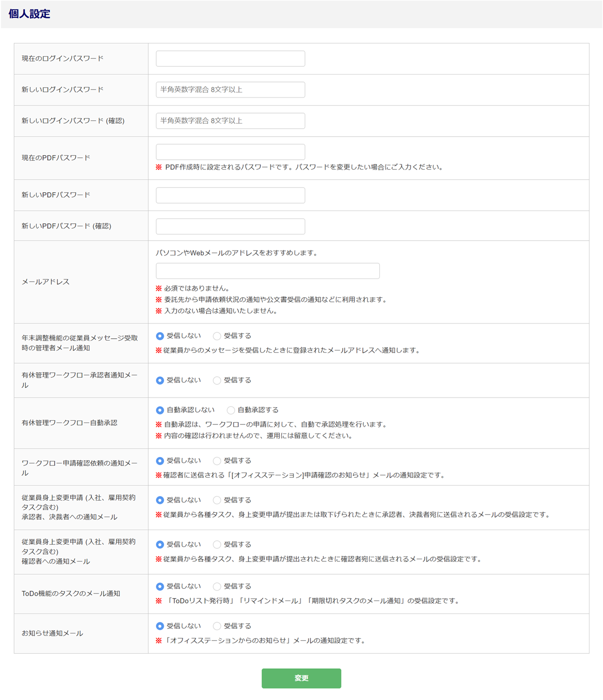Click the 現在のPDFパスワード row label text
The width and height of the screenshot is (603, 700).
(x=56, y=158)
